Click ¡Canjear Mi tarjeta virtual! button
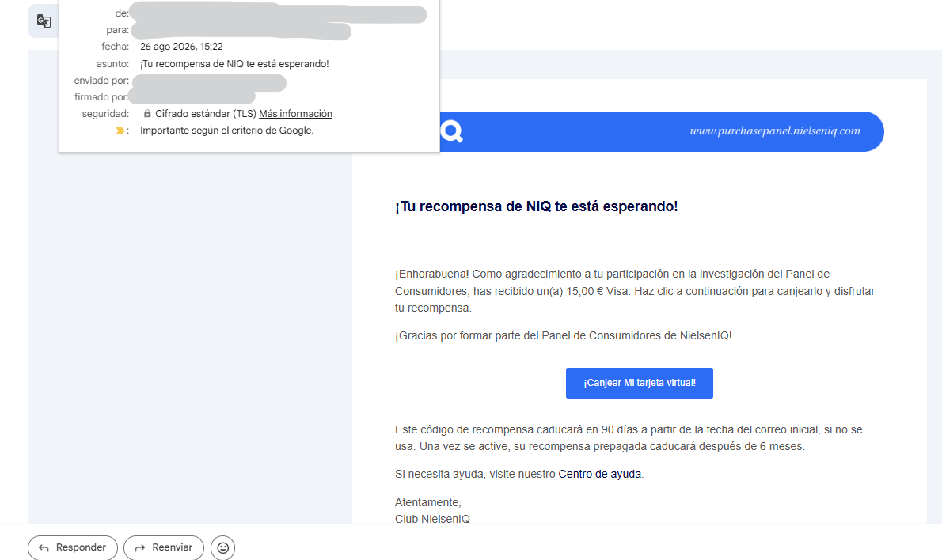The height and width of the screenshot is (560, 942). tap(640, 383)
